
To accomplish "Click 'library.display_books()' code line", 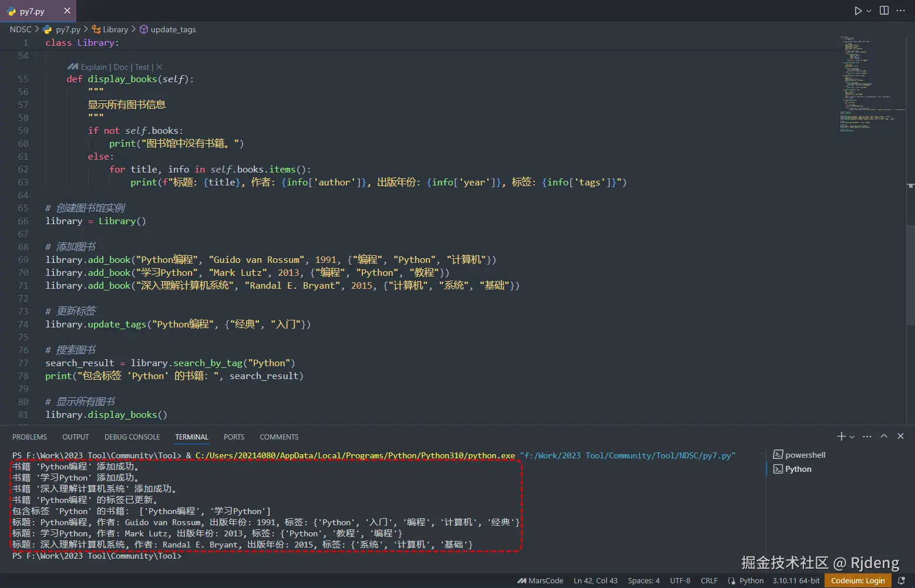I will [x=106, y=415].
